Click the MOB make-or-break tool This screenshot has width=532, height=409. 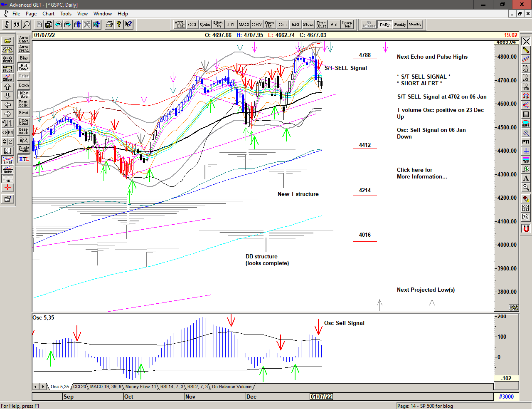click(526, 160)
